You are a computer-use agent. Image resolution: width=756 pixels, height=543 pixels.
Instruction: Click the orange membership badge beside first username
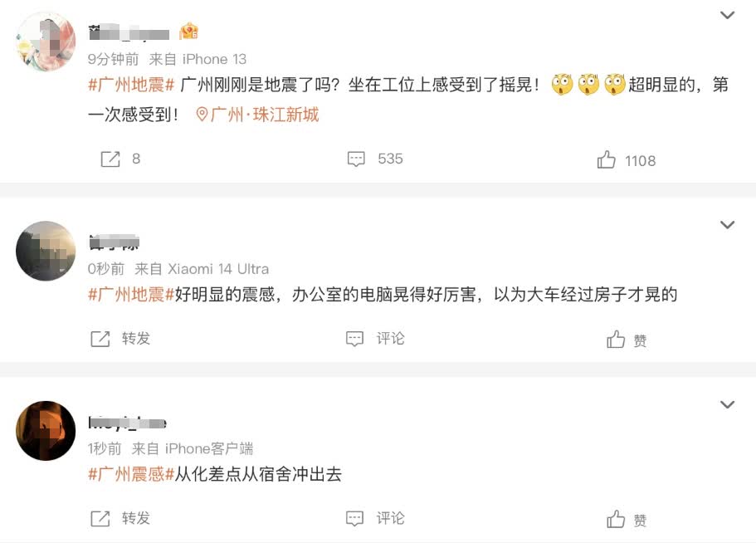click(189, 32)
